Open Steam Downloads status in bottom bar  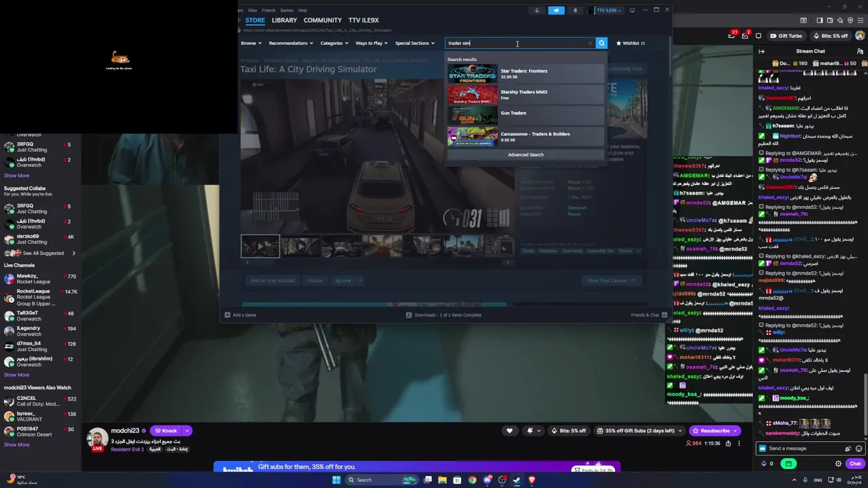[443, 315]
